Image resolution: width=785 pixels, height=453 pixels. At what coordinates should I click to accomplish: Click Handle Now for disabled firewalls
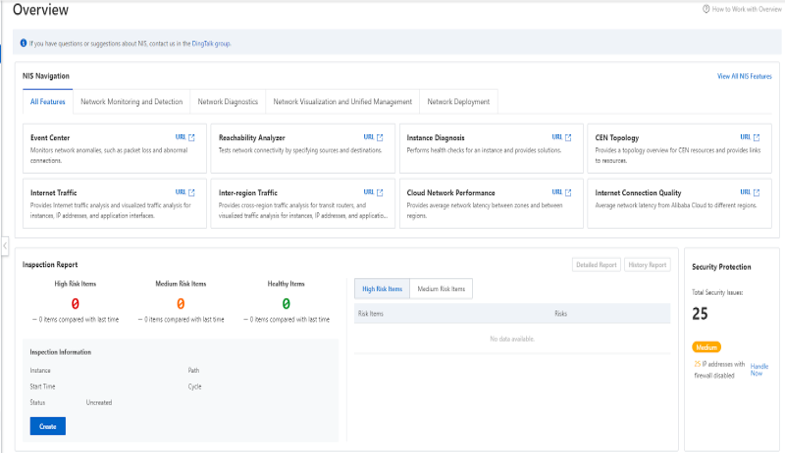pyautogui.click(x=759, y=368)
